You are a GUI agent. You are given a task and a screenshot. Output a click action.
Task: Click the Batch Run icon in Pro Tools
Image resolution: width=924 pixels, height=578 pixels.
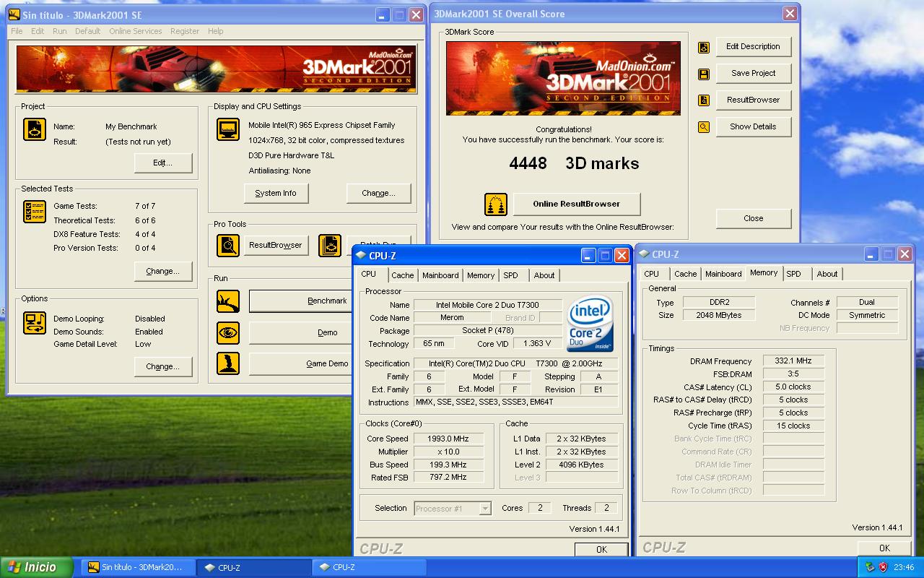(330, 246)
